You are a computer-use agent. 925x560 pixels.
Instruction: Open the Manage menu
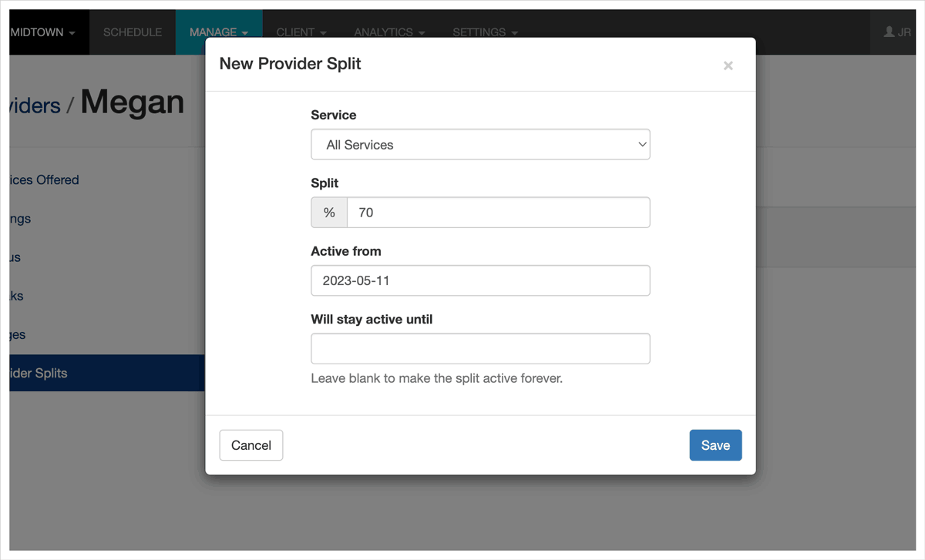218,32
